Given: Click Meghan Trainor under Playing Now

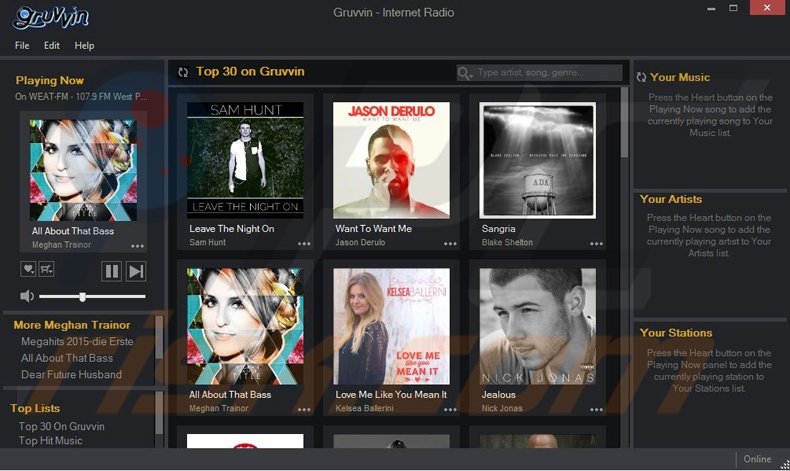Looking at the screenshot, I should 61,245.
